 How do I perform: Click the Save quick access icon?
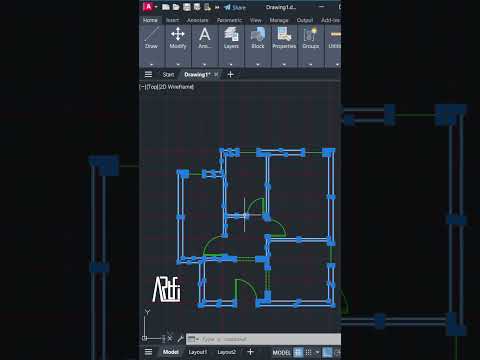[x=187, y=7]
